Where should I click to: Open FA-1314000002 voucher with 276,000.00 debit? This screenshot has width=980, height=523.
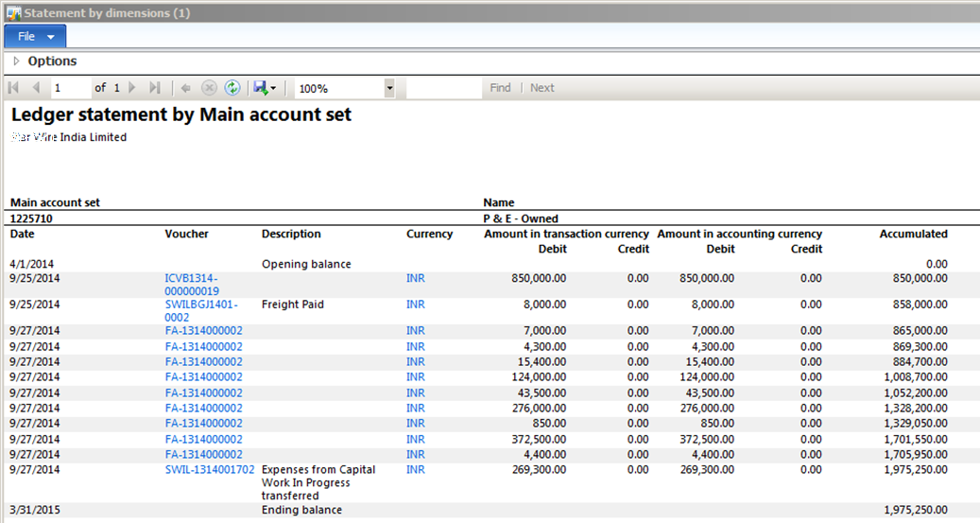pos(204,409)
